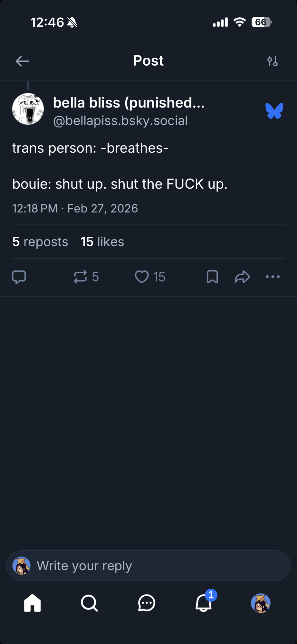Bookmark this post
Screen dimensions: 297x644
point(212,277)
